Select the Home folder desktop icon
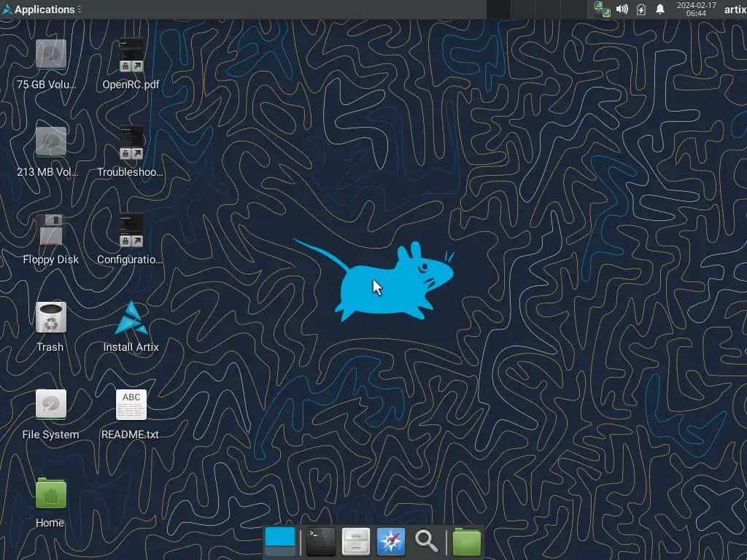 [50, 494]
